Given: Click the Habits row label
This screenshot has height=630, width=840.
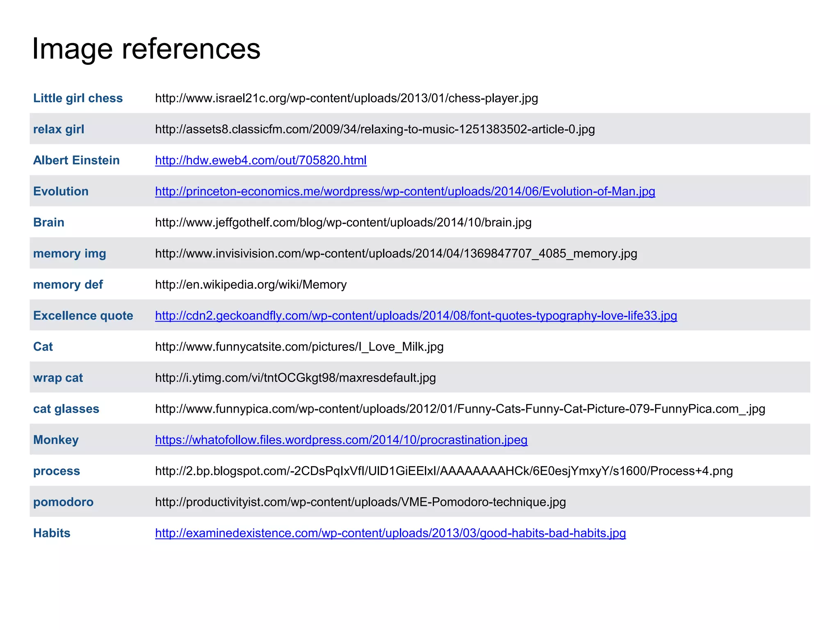Looking at the screenshot, I should 52,533.
